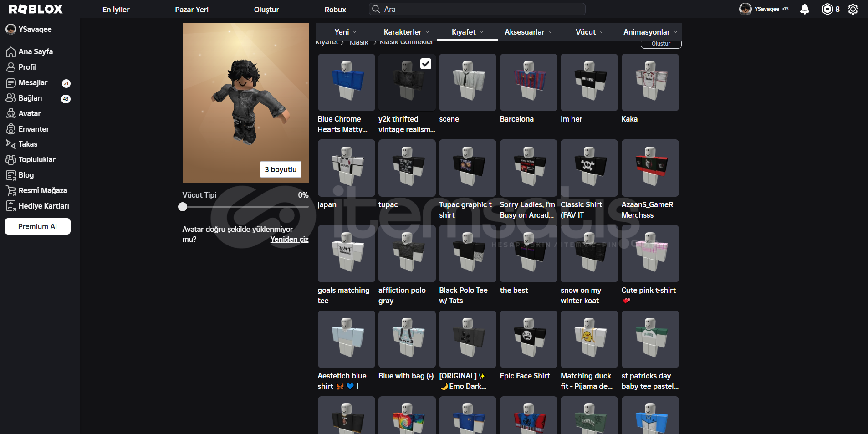Adjust the Vücut Tipi slider handle

(x=183, y=207)
